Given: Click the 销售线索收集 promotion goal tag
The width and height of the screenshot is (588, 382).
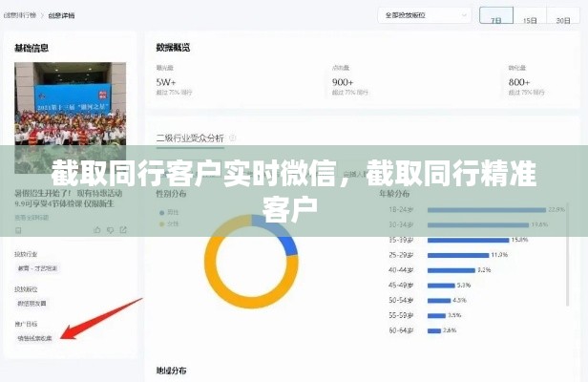Looking at the screenshot, I should [34, 338].
